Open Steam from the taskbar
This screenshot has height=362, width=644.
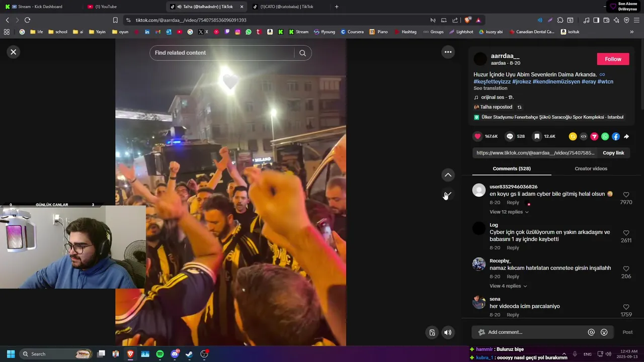pos(189,354)
